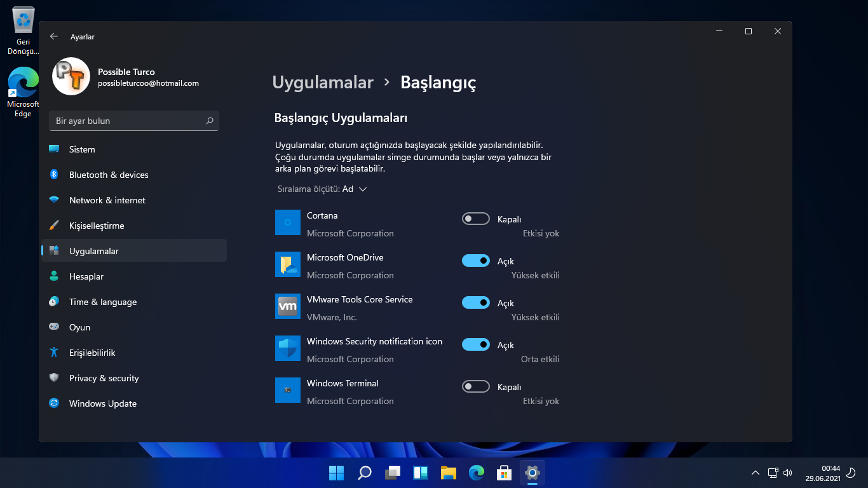
Task: Open notification center moon icon
Action: tap(851, 473)
